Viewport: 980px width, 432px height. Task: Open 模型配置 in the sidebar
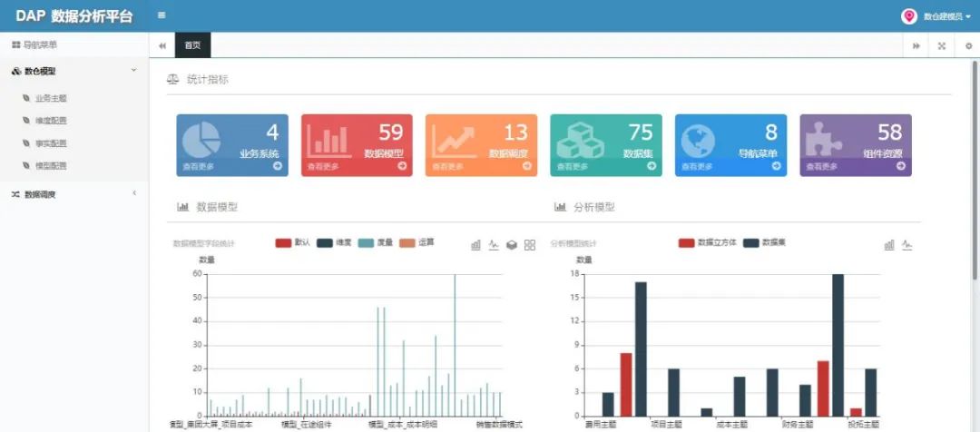point(51,166)
